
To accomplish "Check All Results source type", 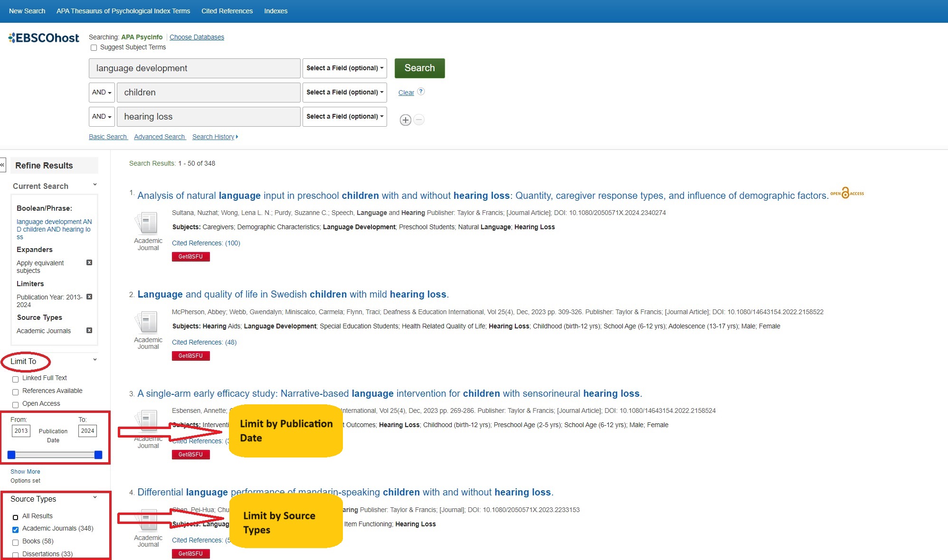I will tap(15, 517).
